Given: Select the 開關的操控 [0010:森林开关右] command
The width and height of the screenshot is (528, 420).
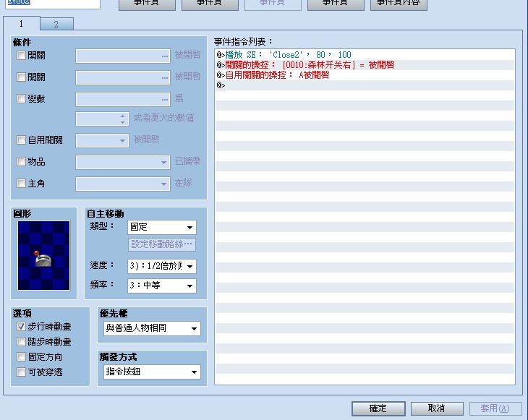Looking at the screenshot, I should (365, 65).
